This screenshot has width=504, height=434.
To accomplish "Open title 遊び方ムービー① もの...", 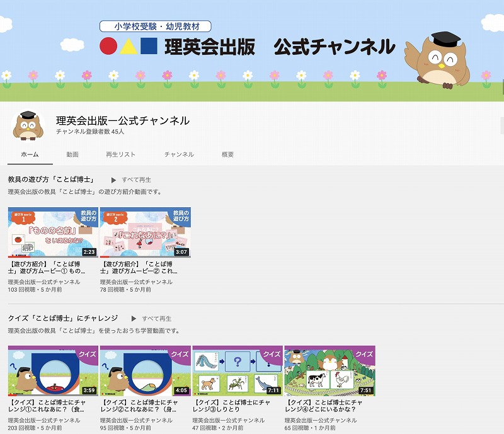I will tap(47, 268).
